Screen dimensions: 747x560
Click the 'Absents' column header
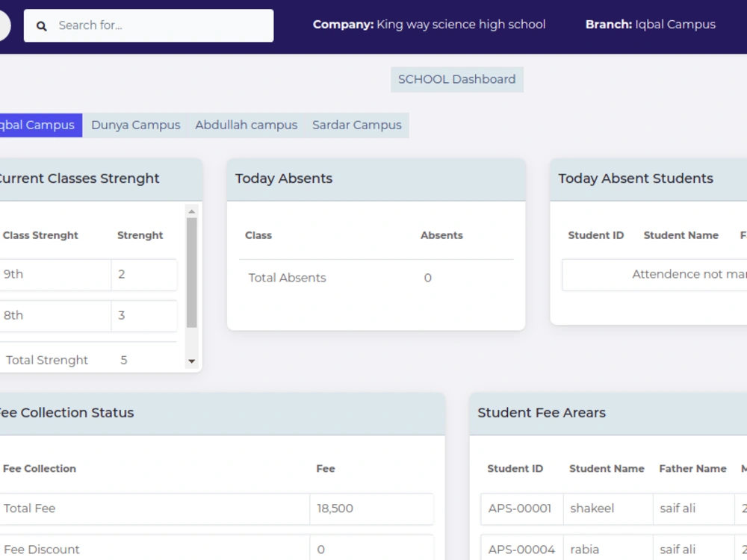441,235
